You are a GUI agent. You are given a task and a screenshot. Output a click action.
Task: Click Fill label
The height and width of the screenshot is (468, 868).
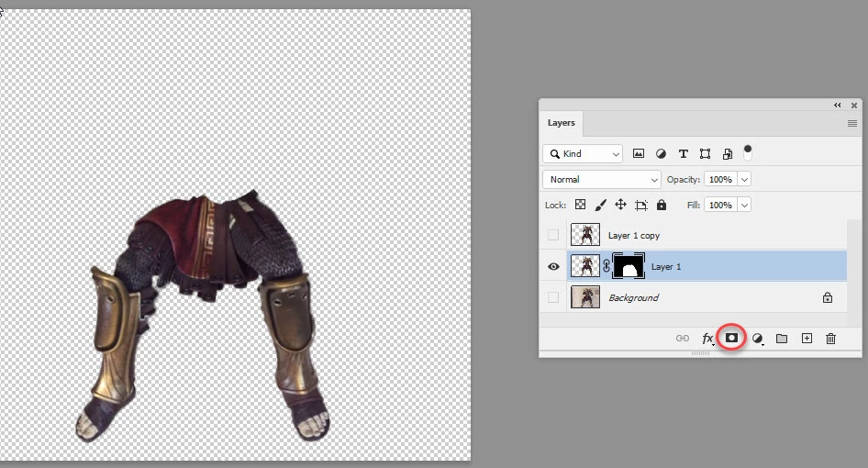tap(693, 205)
